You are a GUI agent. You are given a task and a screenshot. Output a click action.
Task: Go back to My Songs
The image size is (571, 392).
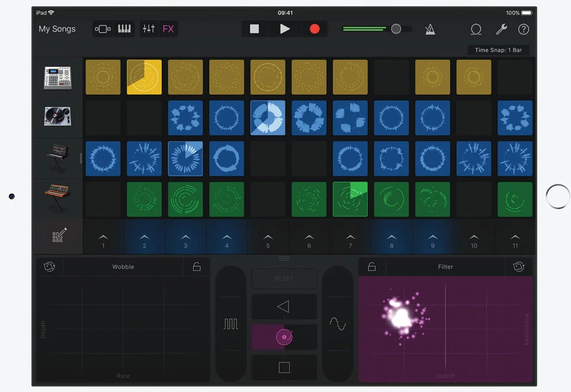click(57, 29)
